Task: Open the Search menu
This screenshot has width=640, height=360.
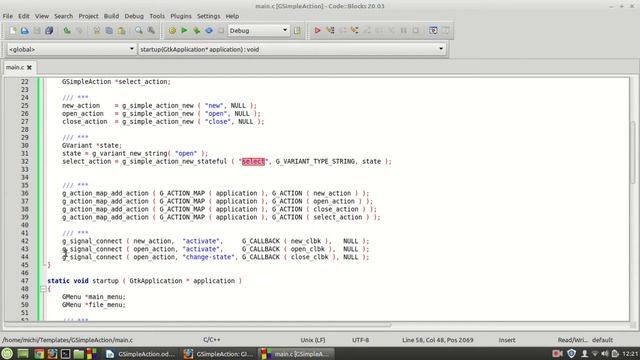Action: [x=64, y=16]
